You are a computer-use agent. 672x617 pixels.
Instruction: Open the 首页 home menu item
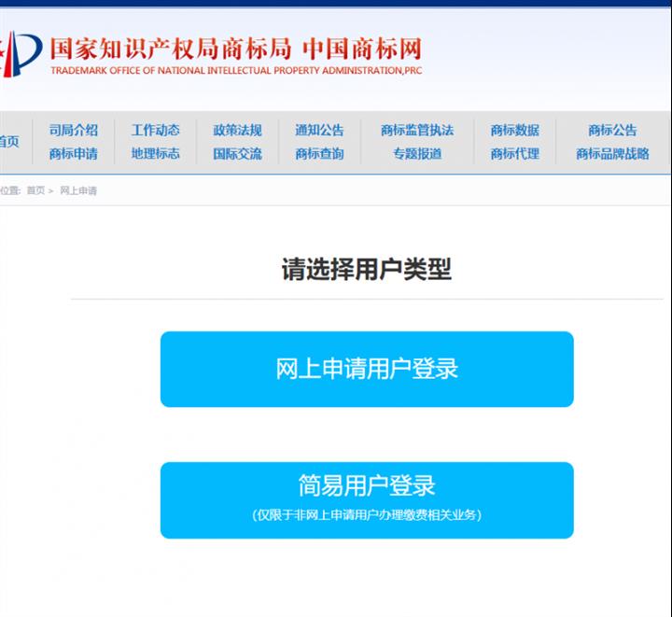(9, 142)
